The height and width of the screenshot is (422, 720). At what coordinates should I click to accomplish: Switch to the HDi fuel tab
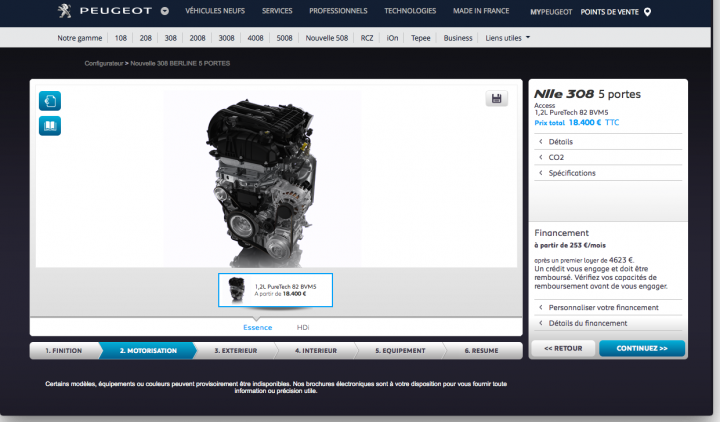303,327
